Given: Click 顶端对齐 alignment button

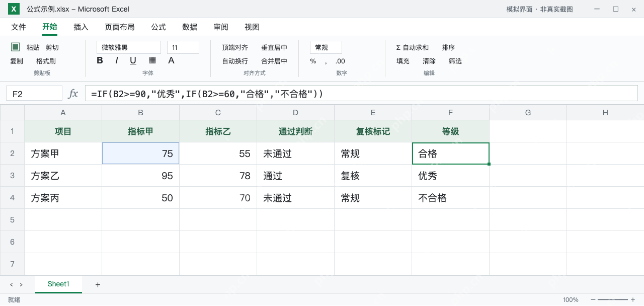Looking at the screenshot, I should coord(235,47).
